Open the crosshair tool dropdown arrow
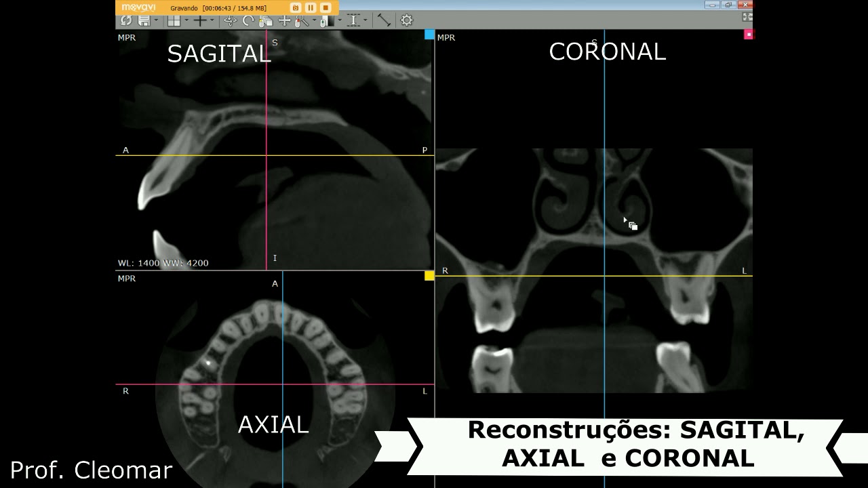Viewport: 868px width, 488px height. pos(212,20)
